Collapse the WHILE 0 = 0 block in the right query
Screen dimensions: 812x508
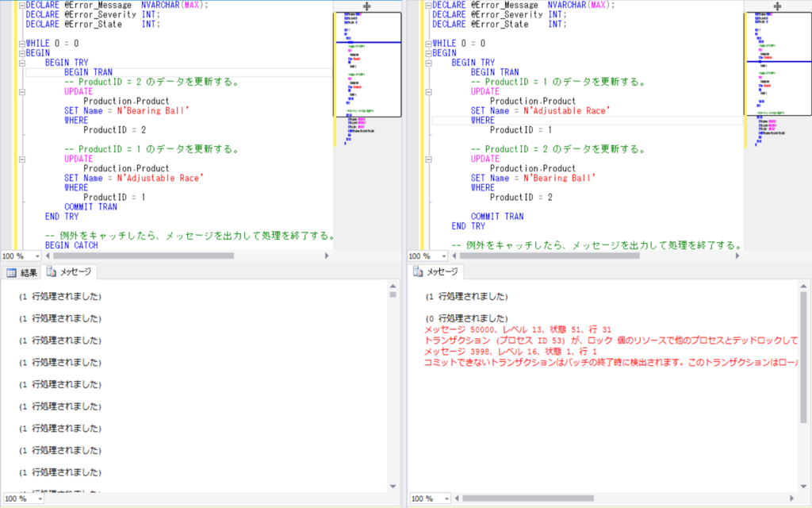click(x=429, y=44)
